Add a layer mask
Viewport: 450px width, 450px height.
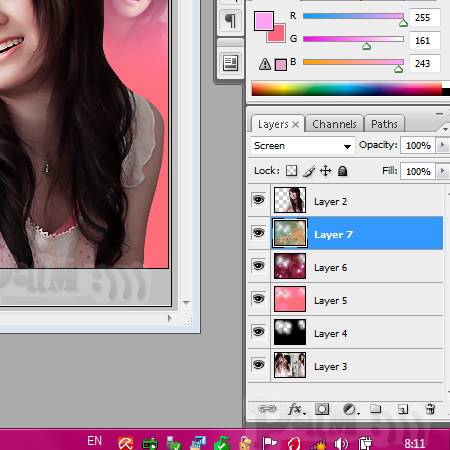pos(322,409)
